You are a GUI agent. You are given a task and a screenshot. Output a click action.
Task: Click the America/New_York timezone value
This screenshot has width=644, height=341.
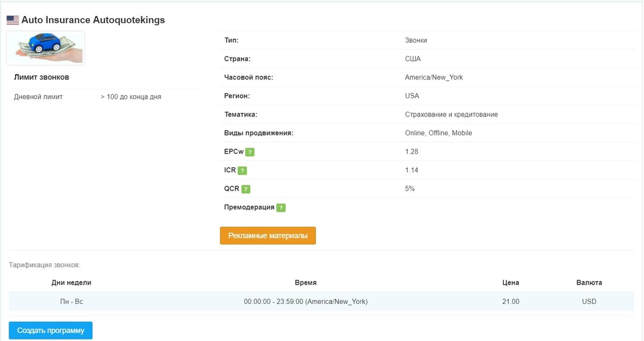coord(434,77)
